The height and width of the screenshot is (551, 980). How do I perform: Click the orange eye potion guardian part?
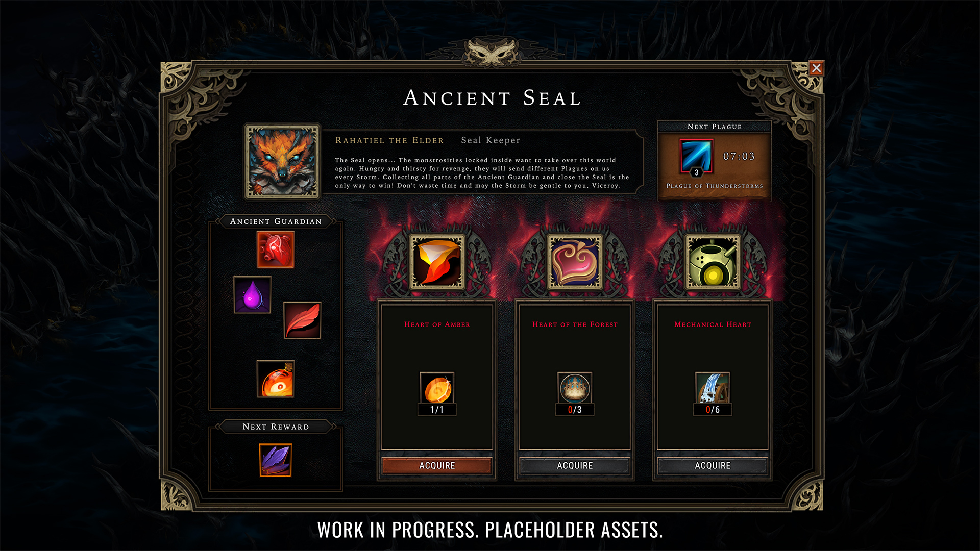[x=276, y=379]
